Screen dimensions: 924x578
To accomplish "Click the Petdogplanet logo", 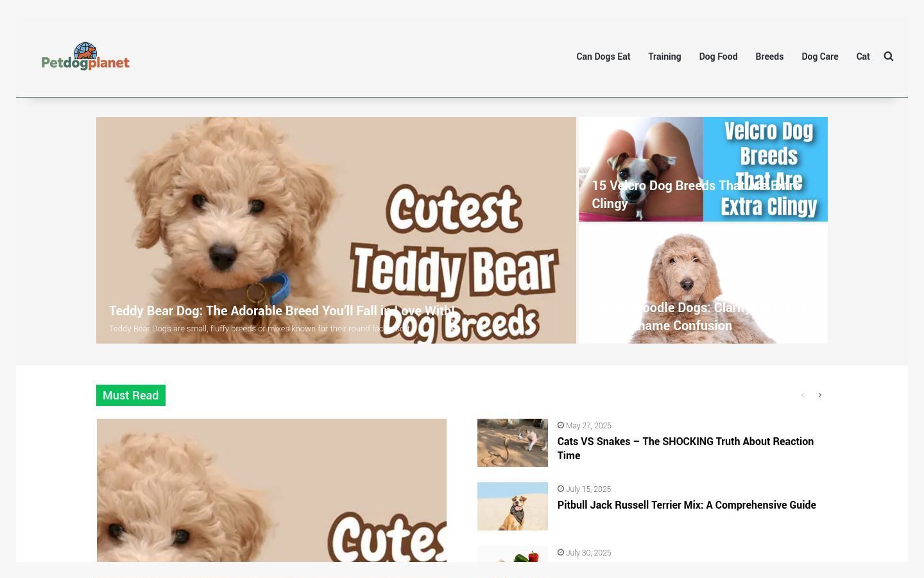I will coord(85,57).
